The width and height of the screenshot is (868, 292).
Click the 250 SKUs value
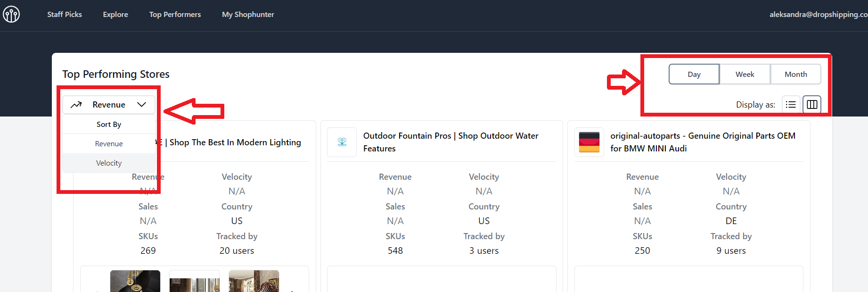click(642, 251)
